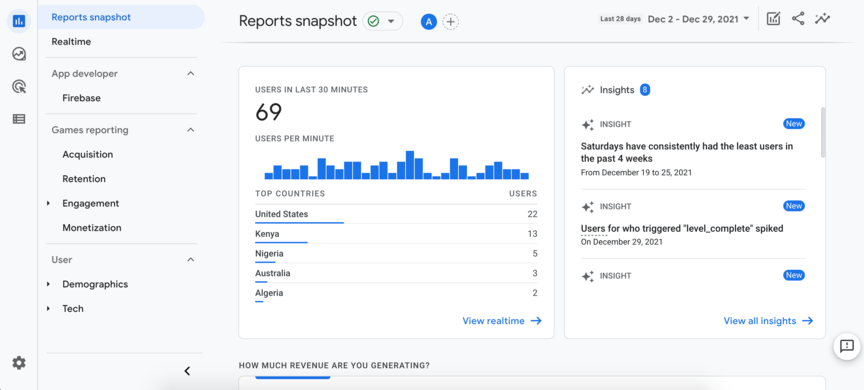Click the Kenya progress bar
864x390 pixels.
(x=281, y=242)
